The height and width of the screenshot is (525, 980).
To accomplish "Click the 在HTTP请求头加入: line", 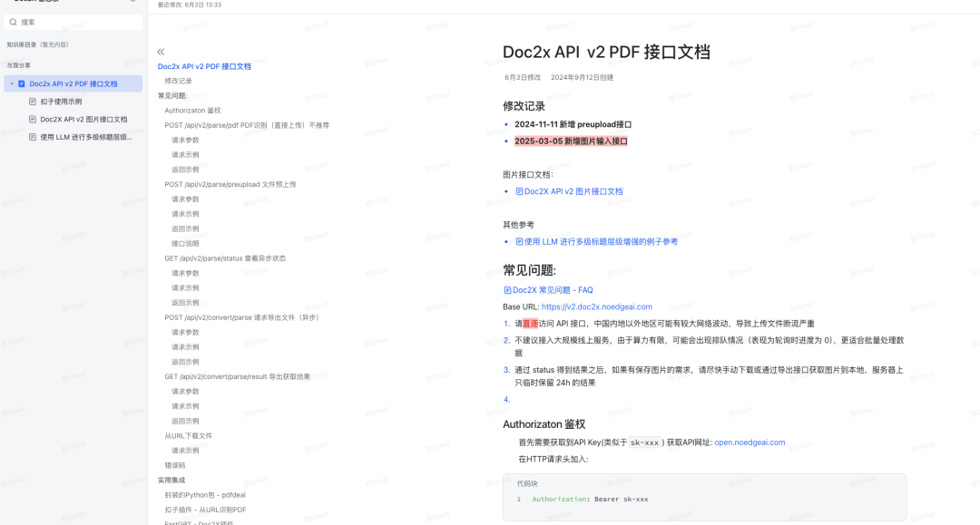I will (554, 460).
